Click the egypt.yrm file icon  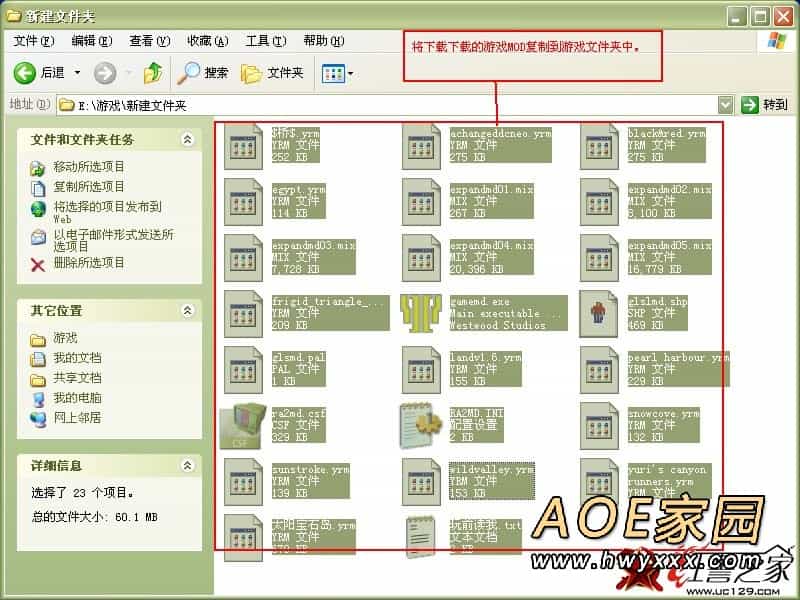[x=243, y=200]
